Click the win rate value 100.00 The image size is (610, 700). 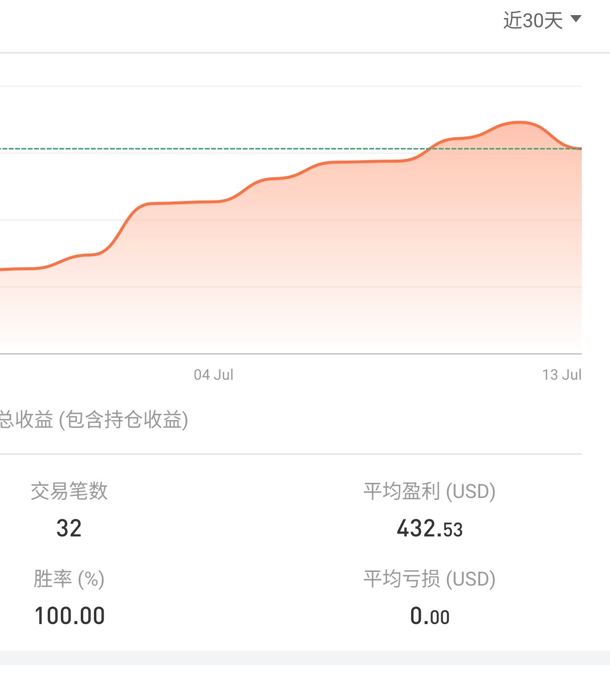(70, 616)
